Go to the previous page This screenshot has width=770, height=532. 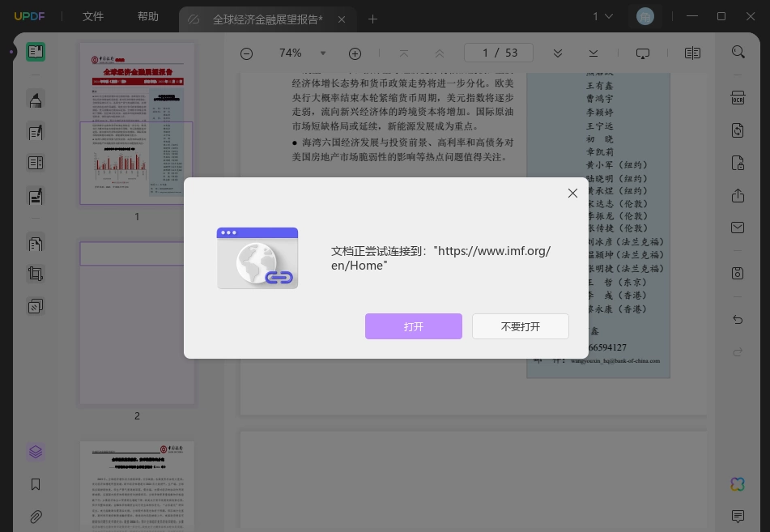coord(440,53)
